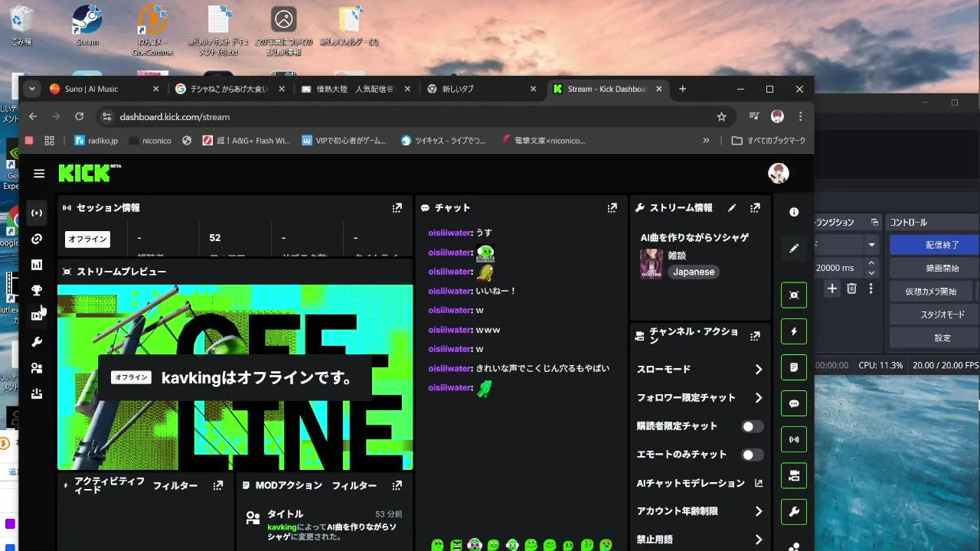Add a transition with OBS plus icon

coord(832,289)
